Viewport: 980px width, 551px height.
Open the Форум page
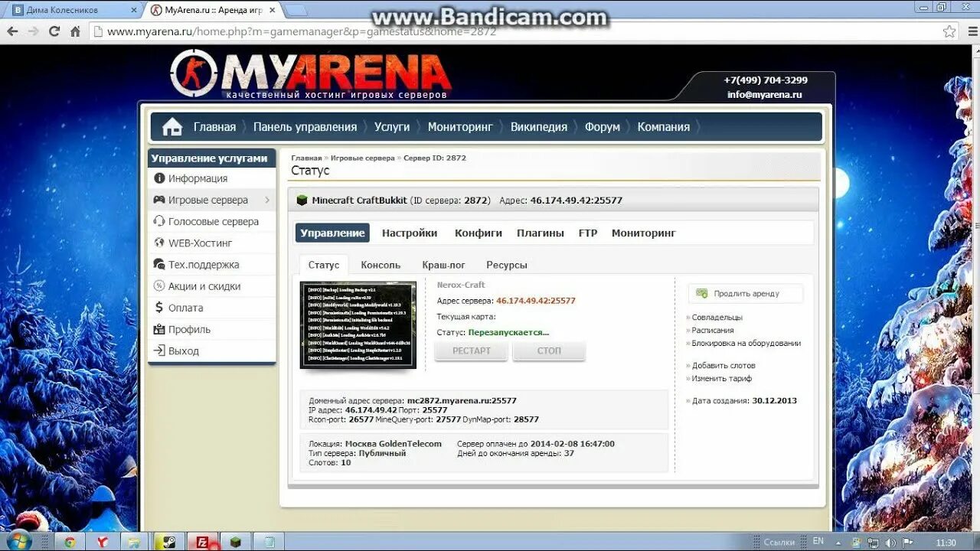pos(603,127)
